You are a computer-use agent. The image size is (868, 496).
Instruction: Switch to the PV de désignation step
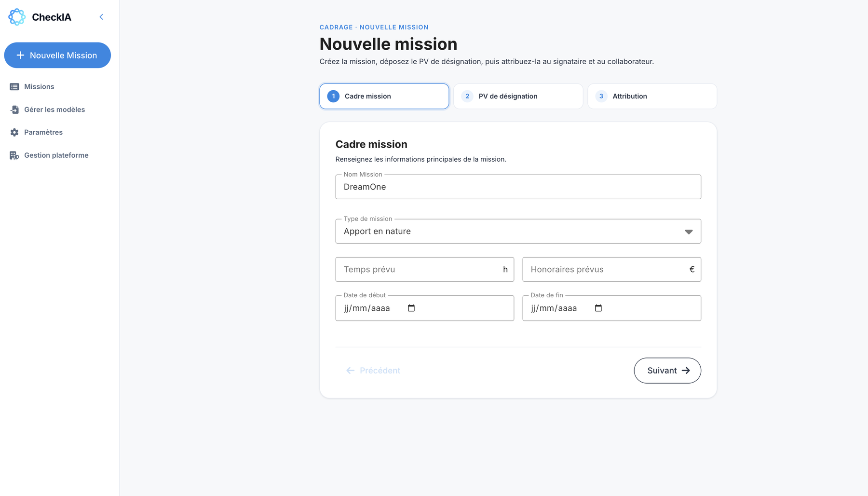coord(518,96)
